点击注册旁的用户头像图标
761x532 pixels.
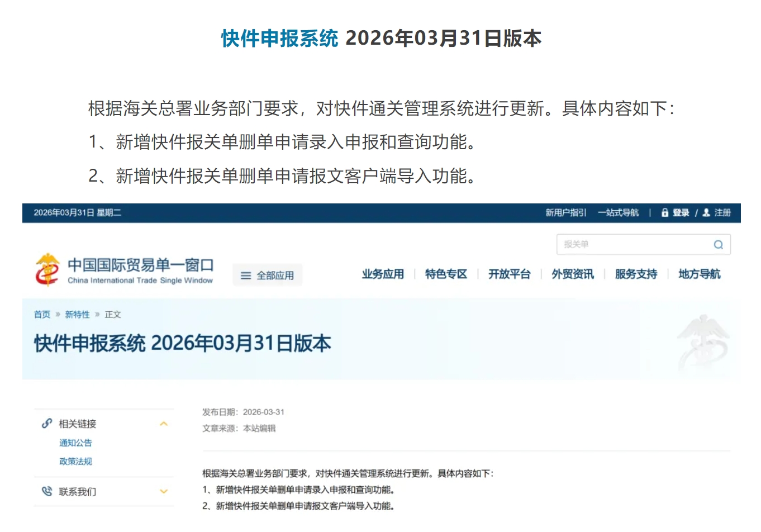706,213
